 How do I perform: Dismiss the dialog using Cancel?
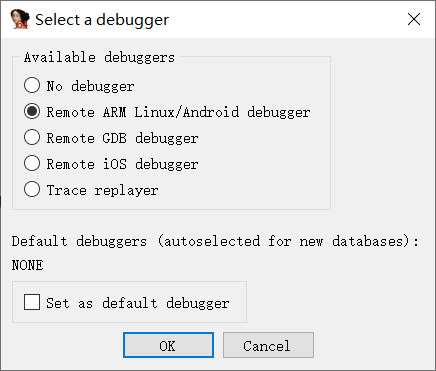tap(268, 345)
